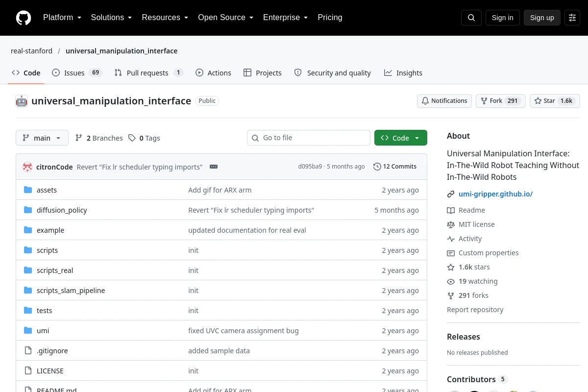The height and width of the screenshot is (392, 588).
Task: Open umi-gripper.github.io website link
Action: pos(495,194)
